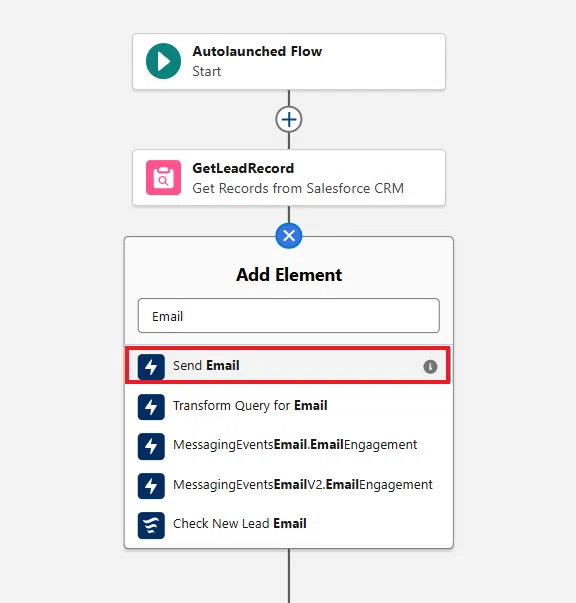Screen dimensions: 576x603
Task: Click Get Records from Salesforce CRM subtitle
Action: tap(298, 188)
